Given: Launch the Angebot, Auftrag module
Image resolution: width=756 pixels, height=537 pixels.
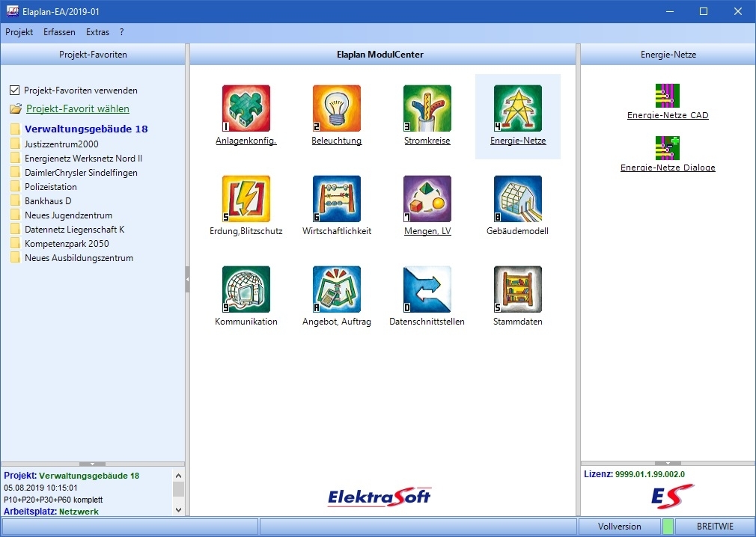Looking at the screenshot, I should pyautogui.click(x=337, y=289).
